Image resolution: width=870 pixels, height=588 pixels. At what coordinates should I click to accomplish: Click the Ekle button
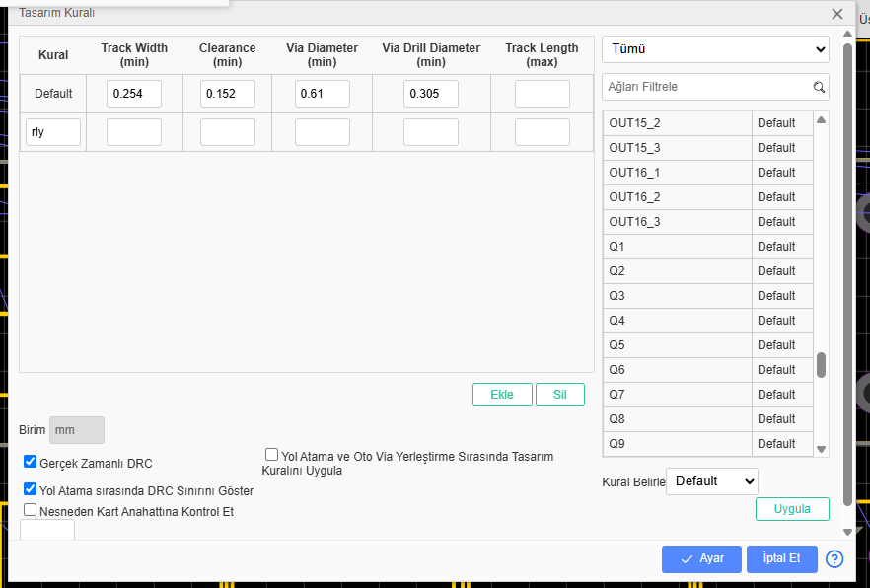click(x=502, y=395)
